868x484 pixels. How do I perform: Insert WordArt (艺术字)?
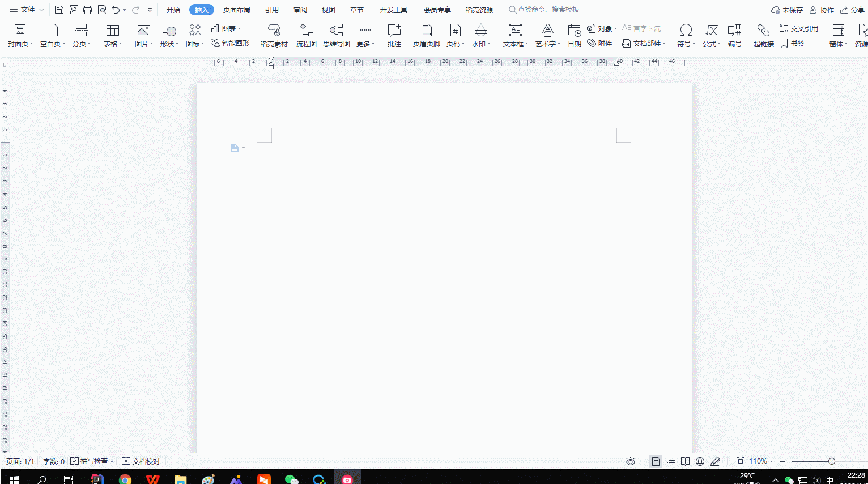click(x=548, y=36)
